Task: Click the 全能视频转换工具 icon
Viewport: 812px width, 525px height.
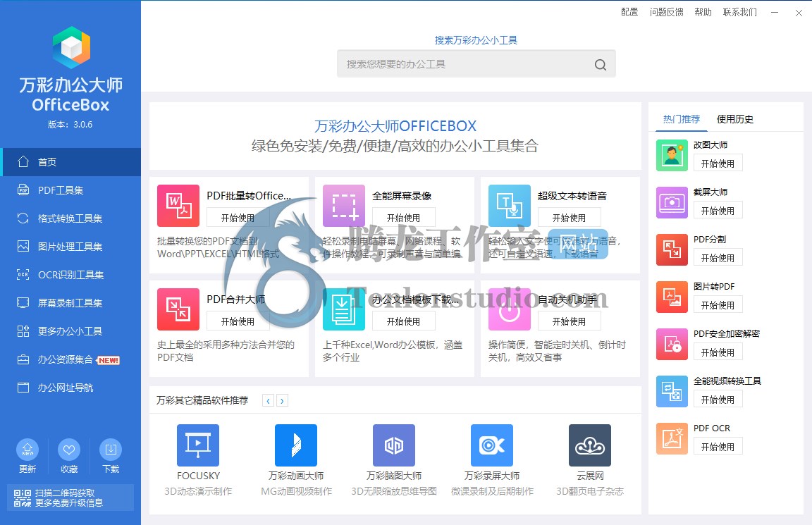Action: (x=672, y=391)
